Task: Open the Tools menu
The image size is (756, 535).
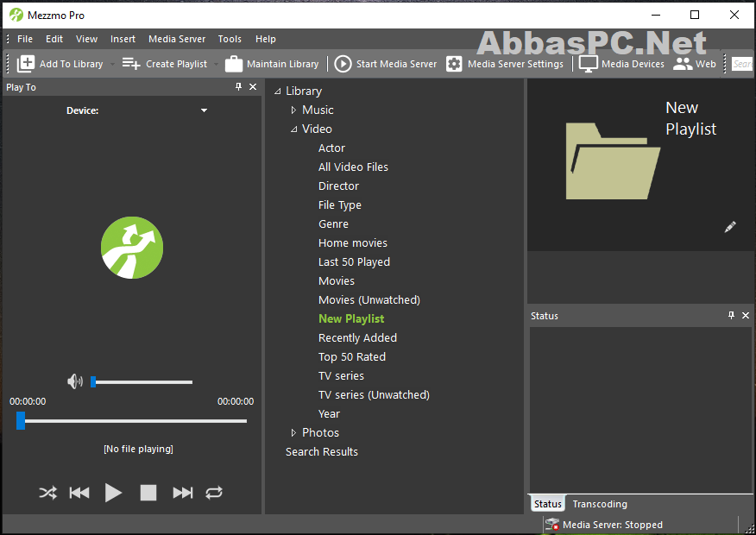Action: coord(230,39)
